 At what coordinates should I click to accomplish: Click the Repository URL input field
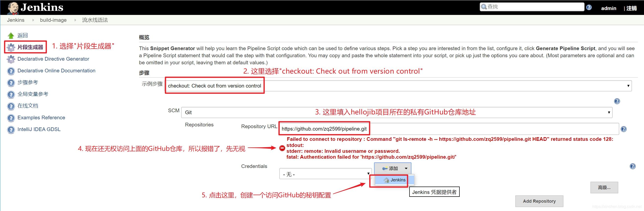click(449, 129)
